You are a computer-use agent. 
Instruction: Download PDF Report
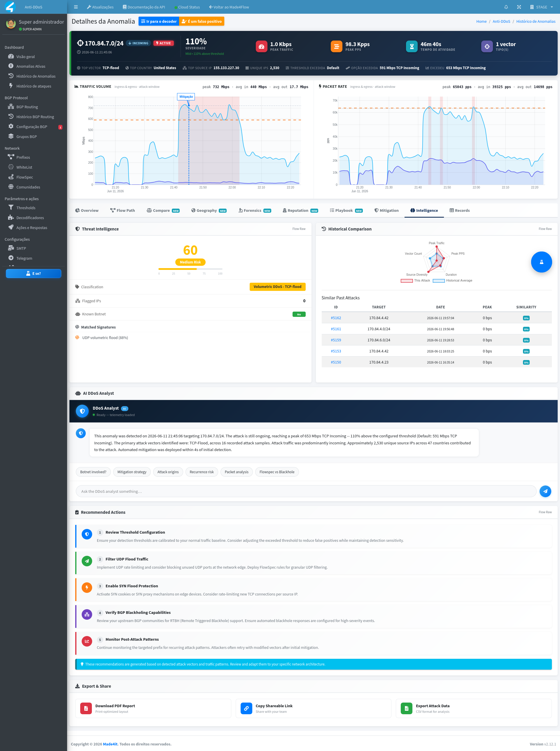click(153, 708)
